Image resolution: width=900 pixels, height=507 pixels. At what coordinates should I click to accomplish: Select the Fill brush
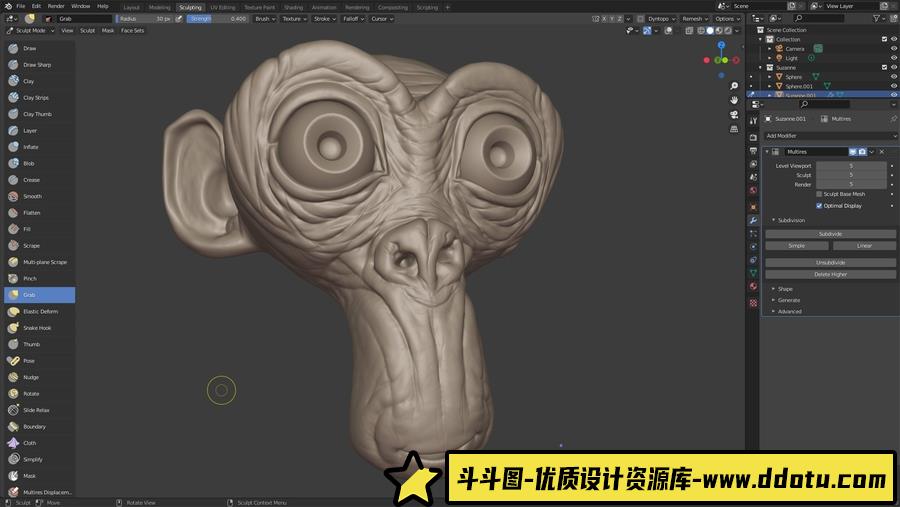tap(39, 229)
